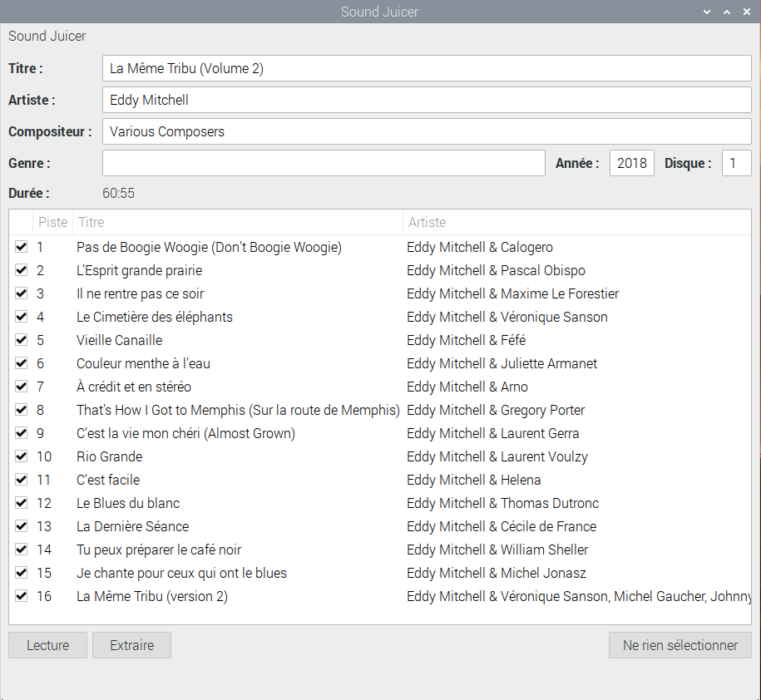Image resolution: width=761 pixels, height=700 pixels.
Task: Select title Tu peux préparer le café noir
Action: [159, 550]
